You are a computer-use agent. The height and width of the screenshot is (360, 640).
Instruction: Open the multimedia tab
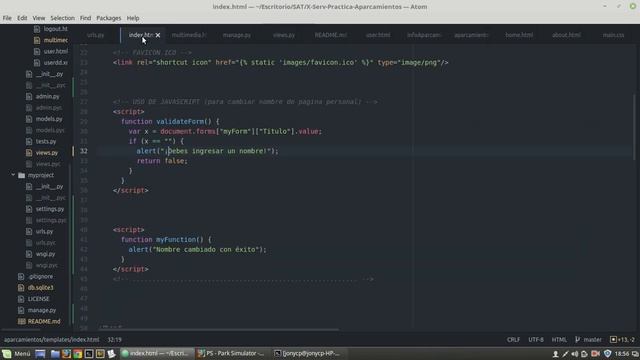(x=189, y=35)
